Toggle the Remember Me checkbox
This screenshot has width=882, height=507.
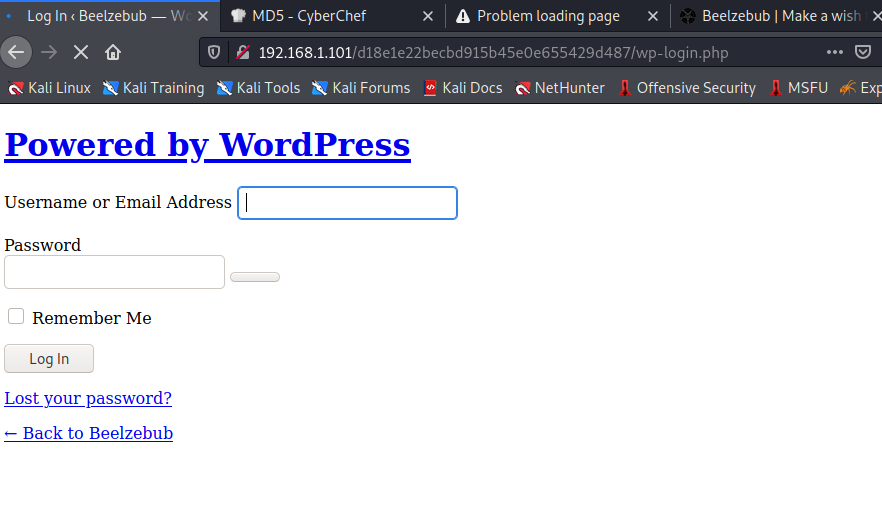16,317
